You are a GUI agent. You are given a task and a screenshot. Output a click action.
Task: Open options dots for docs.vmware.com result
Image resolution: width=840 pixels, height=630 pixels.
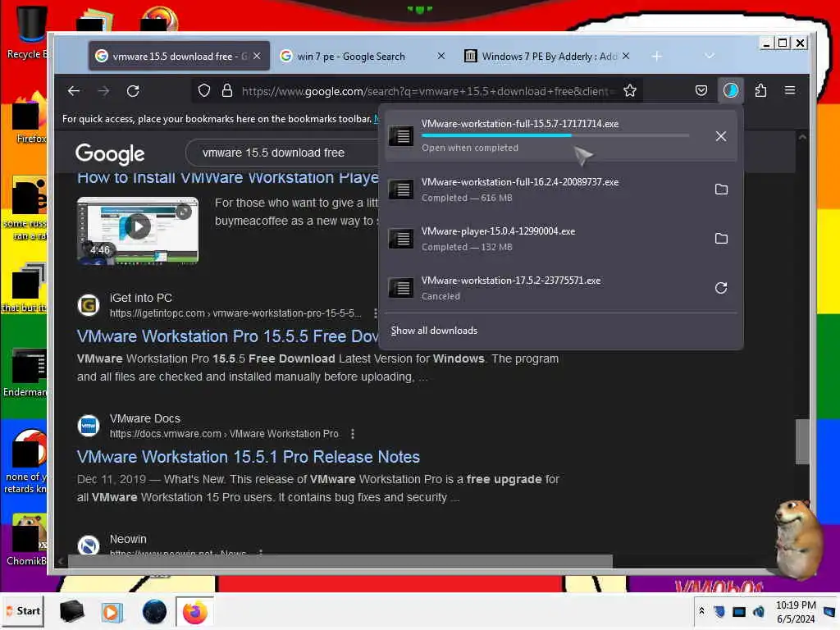coord(353,434)
